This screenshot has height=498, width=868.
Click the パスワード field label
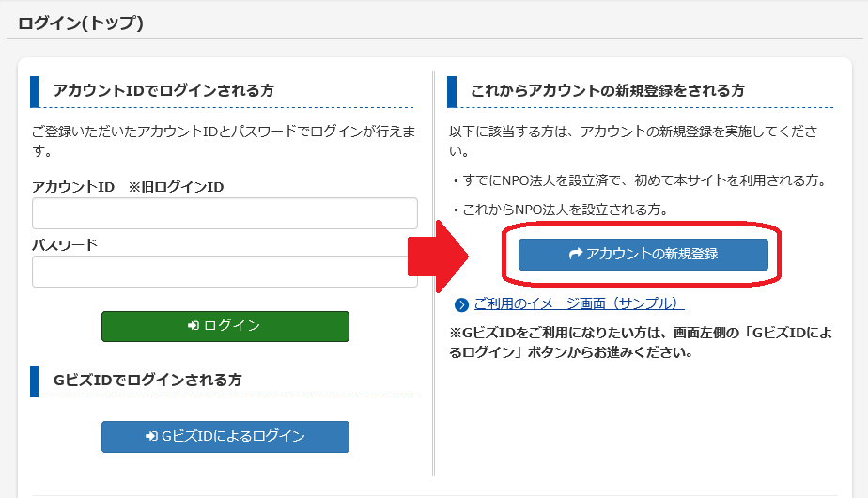65,245
